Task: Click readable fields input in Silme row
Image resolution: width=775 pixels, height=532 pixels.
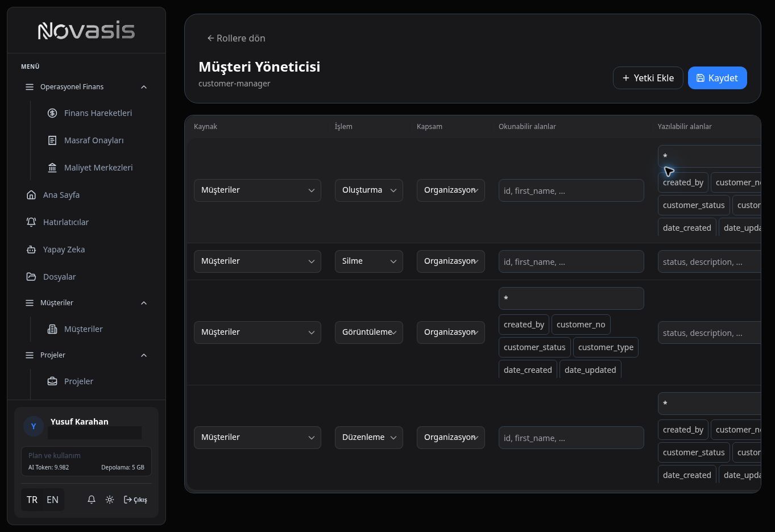Action: tap(571, 261)
